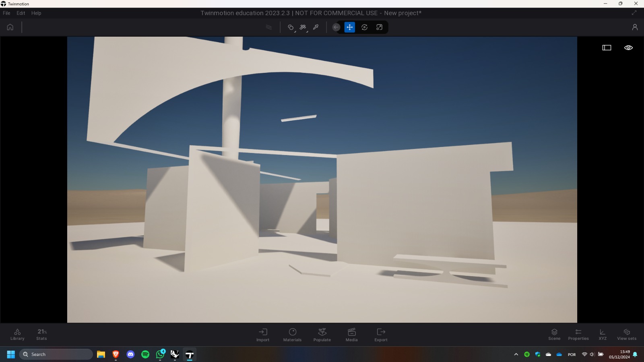The height and width of the screenshot is (362, 644).
Task: Open the blue OneDrive tray icon
Action: [559, 354]
